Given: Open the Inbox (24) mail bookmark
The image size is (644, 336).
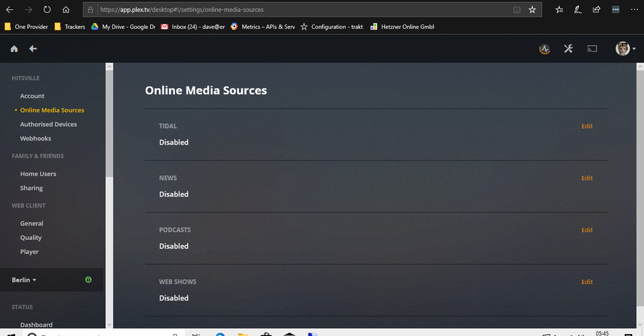Looking at the screenshot, I should coord(193,27).
